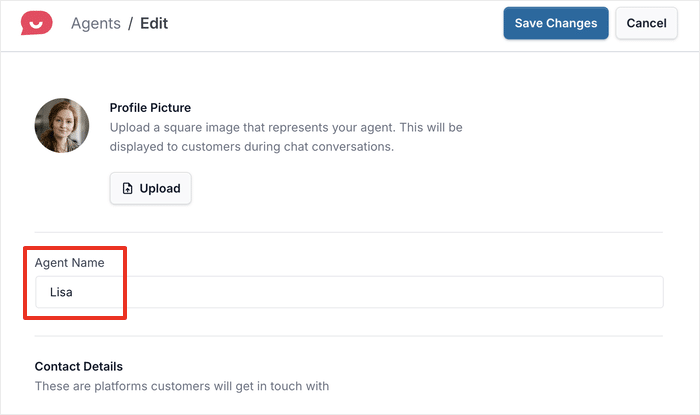This screenshot has width=700, height=415.
Task: Click the file icon inside Upload button
Action: 127,188
